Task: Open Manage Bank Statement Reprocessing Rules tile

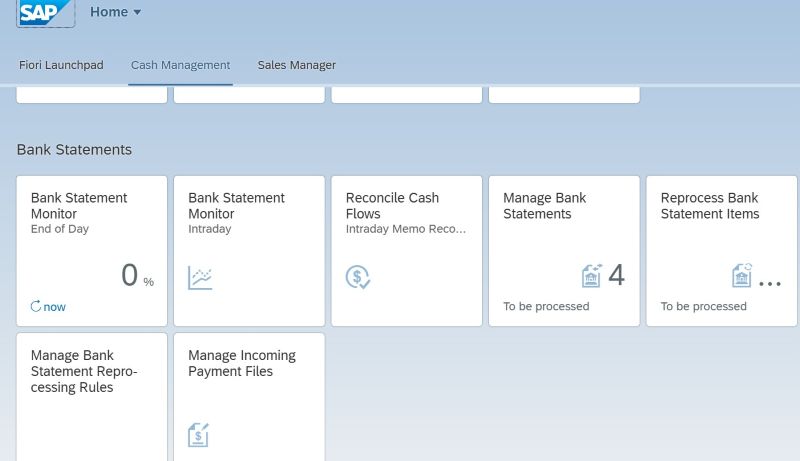Action: point(92,397)
